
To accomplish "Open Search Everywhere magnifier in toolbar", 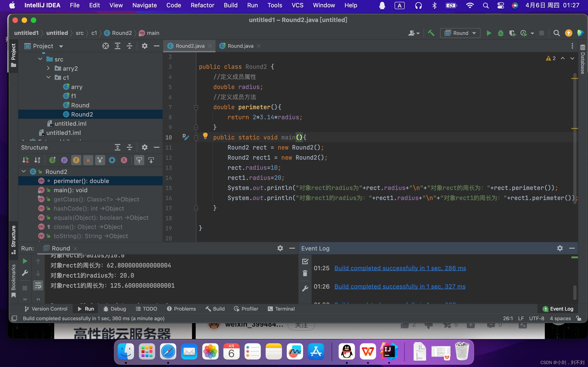I will coord(556,33).
